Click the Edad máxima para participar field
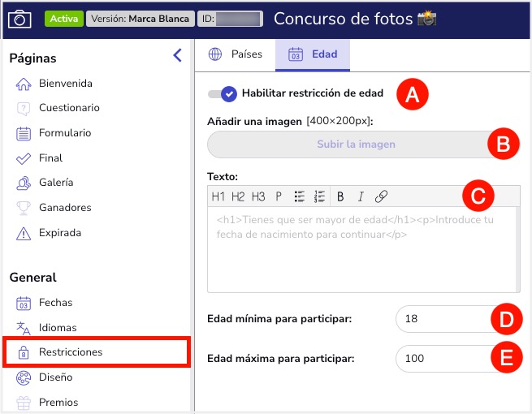The width and height of the screenshot is (532, 414). pyautogui.click(x=443, y=358)
